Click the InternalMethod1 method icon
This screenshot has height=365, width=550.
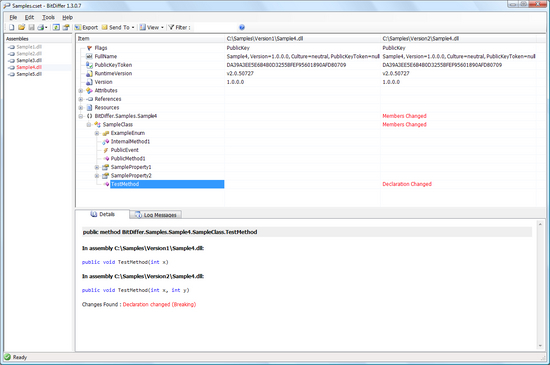pos(106,142)
